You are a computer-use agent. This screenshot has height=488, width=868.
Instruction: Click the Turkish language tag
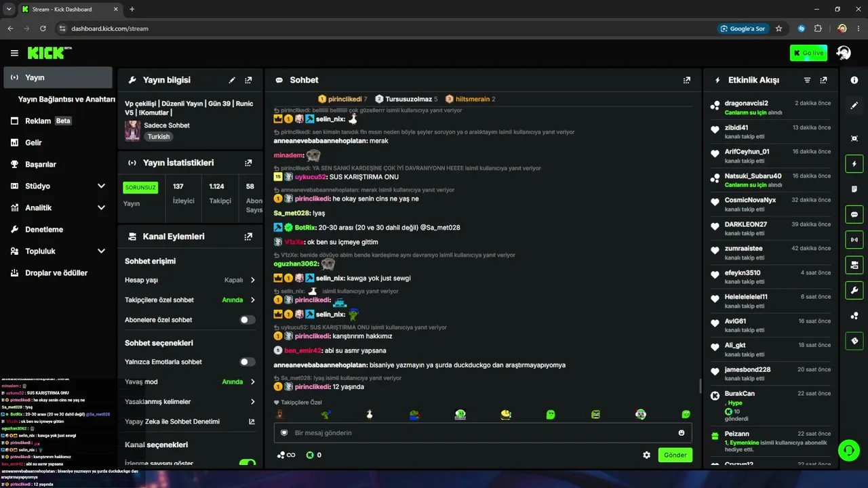[x=159, y=136]
